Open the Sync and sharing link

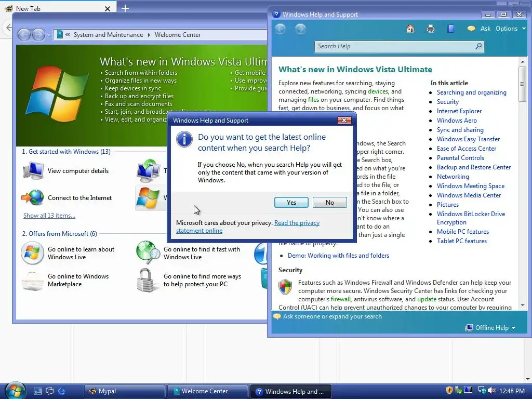click(460, 129)
